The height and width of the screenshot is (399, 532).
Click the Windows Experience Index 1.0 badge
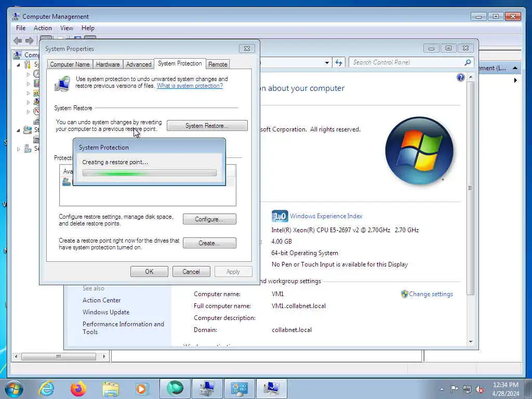tap(280, 216)
